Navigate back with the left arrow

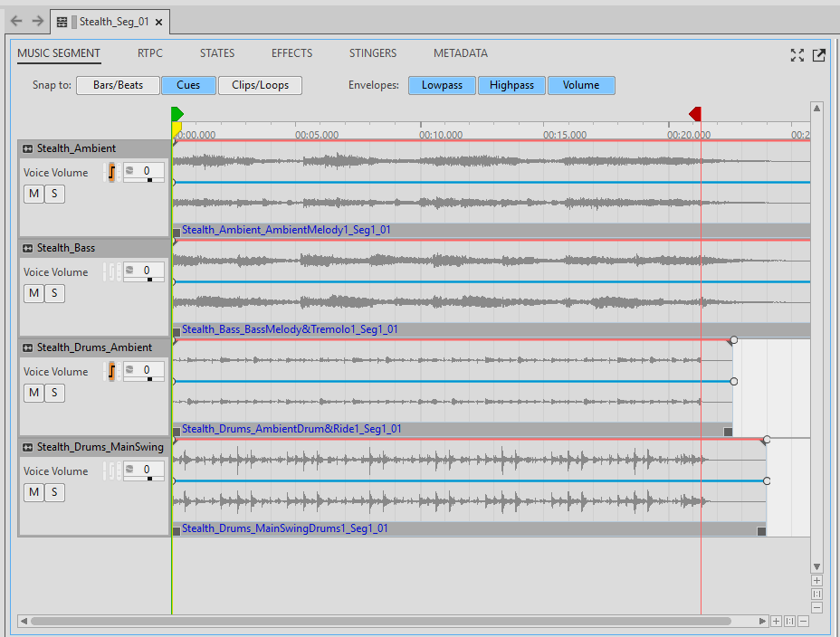point(15,21)
